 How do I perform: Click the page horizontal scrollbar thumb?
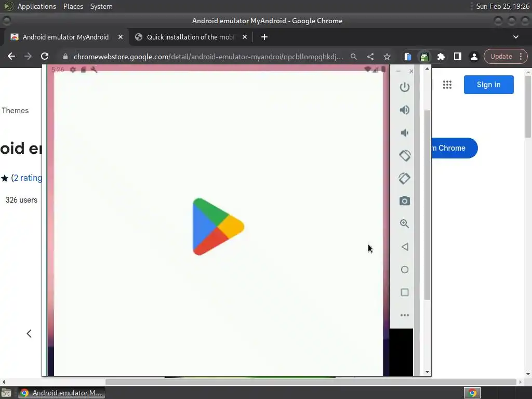tap(311, 382)
